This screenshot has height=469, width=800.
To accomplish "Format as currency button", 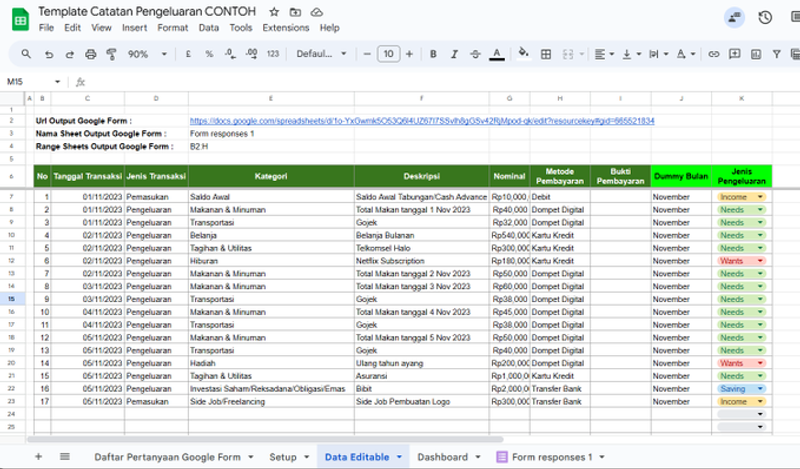I will click(x=188, y=54).
